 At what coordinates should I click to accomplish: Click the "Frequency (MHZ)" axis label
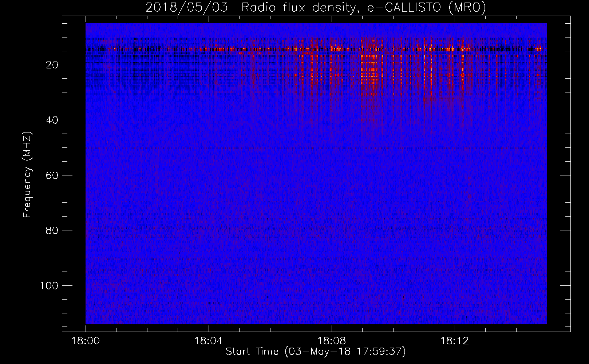pos(27,175)
